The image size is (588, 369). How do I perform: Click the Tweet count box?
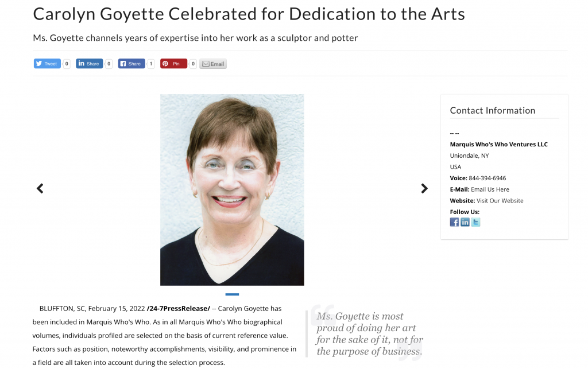67,64
